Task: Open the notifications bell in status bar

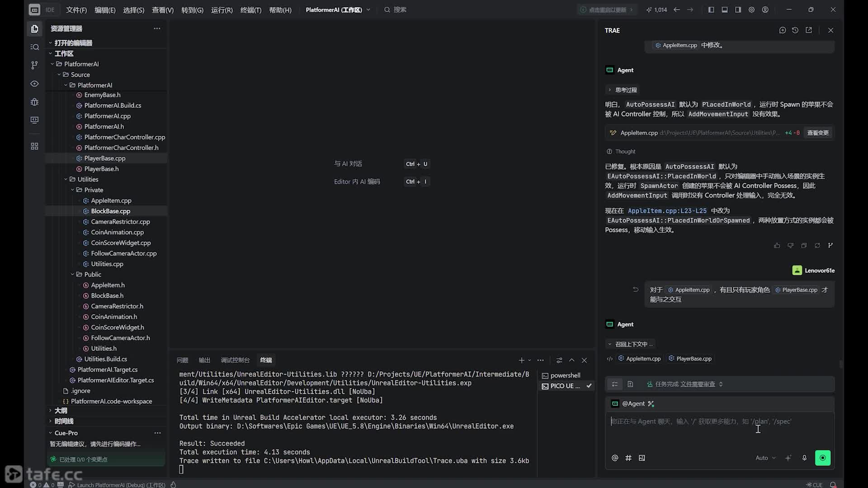Action: coord(833,484)
